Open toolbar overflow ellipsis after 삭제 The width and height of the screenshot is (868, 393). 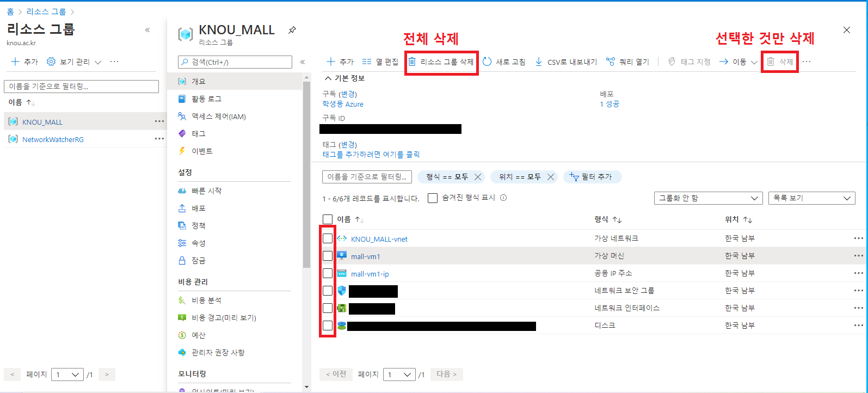(807, 62)
